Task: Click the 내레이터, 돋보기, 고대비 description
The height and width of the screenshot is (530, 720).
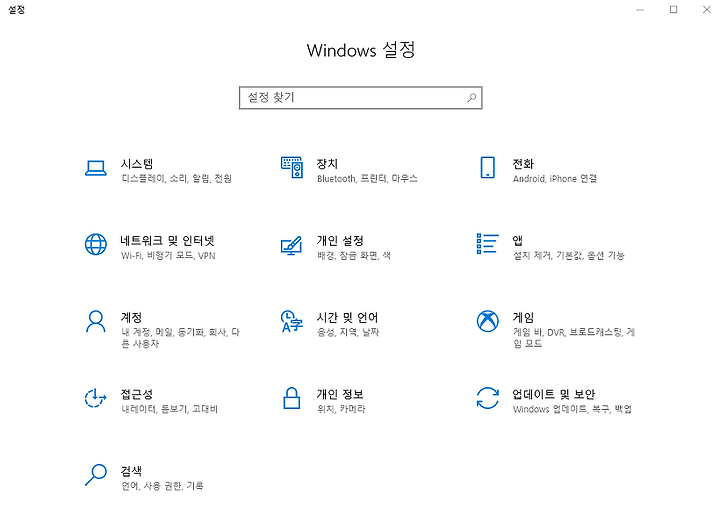Action: [x=169, y=409]
